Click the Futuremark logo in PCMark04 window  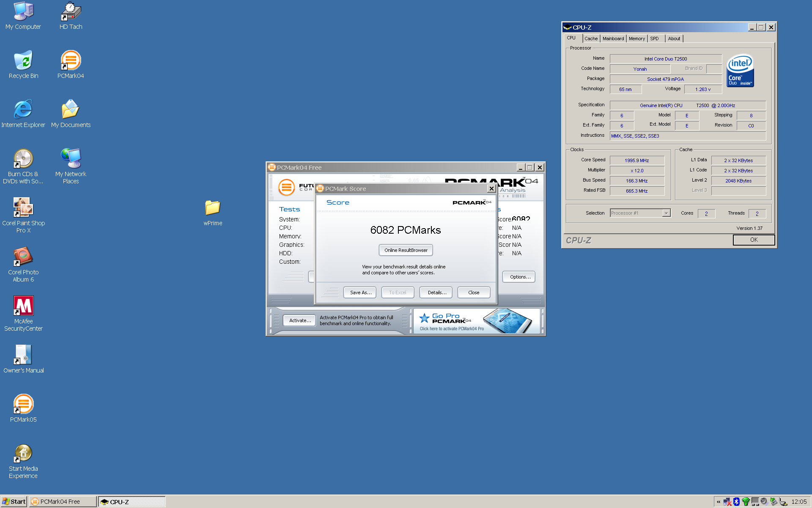click(286, 187)
